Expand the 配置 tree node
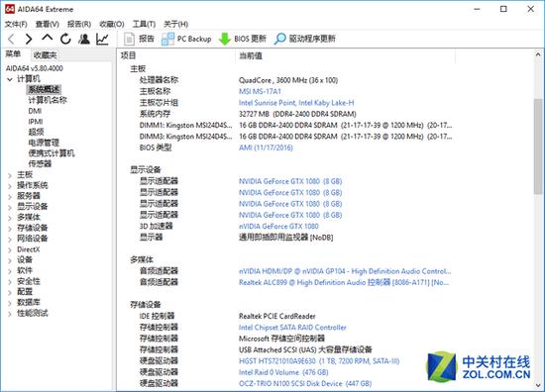The height and width of the screenshot is (392, 545). [x=10, y=292]
